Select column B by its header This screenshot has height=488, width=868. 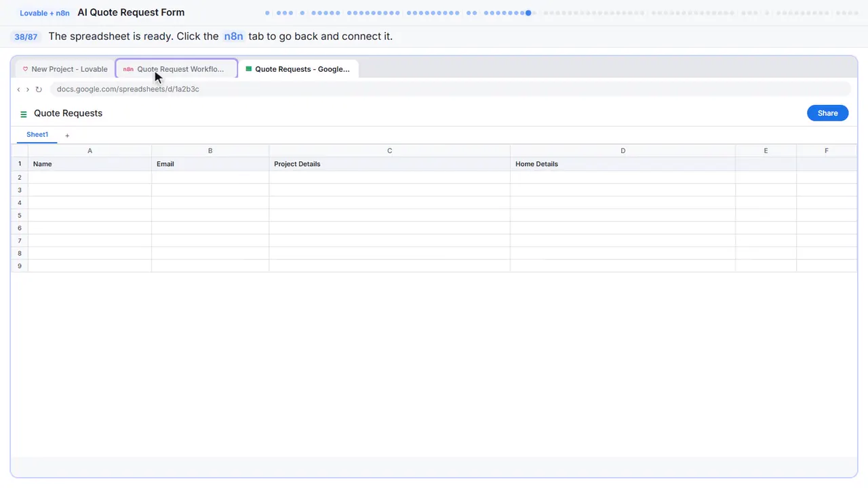point(210,151)
